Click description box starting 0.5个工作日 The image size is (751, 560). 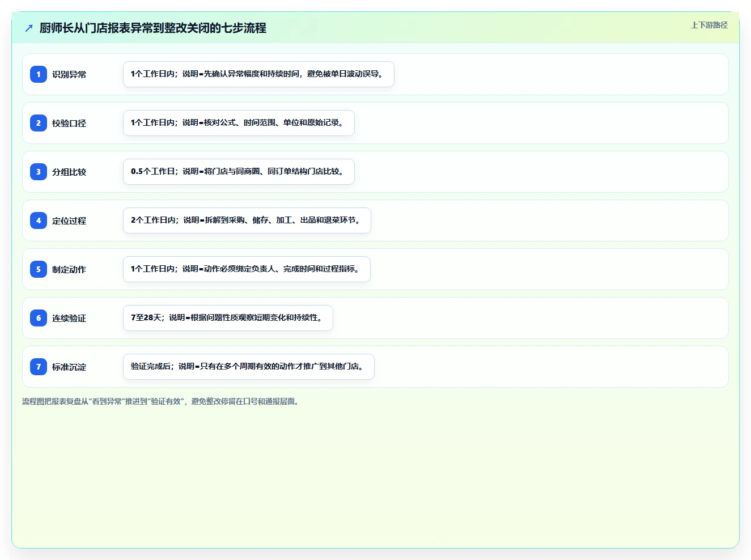coord(239,172)
